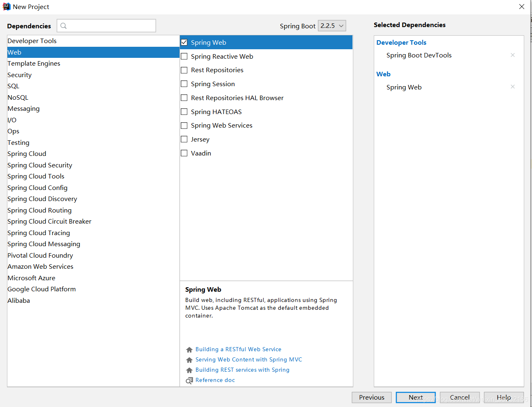Choose Spring Cloud Config category
The image size is (532, 407).
(x=93, y=187)
